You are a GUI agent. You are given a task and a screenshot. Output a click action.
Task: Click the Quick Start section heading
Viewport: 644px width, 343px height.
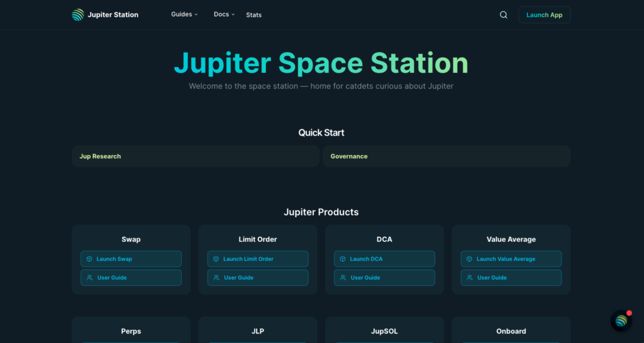pos(321,133)
